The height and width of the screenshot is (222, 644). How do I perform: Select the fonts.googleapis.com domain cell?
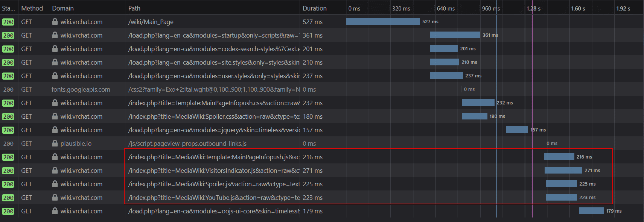[x=81, y=89]
